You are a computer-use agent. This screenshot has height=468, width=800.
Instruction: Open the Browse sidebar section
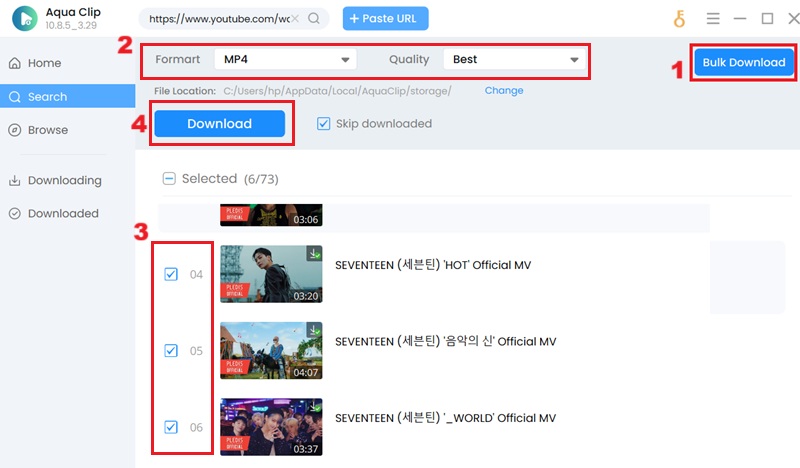click(x=47, y=130)
